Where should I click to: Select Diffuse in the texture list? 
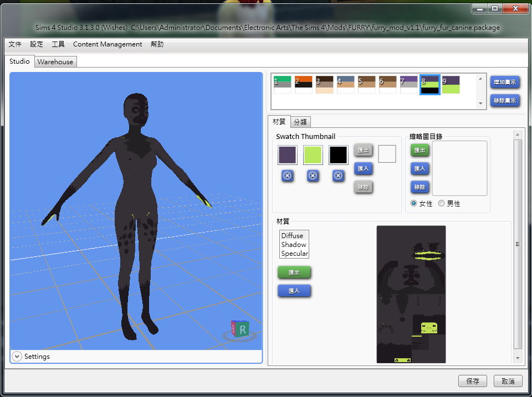(294, 236)
